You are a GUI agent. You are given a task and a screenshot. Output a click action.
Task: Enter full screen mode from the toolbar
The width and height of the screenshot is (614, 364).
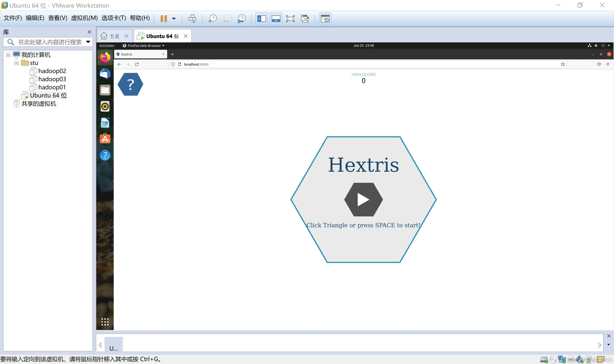(x=290, y=19)
